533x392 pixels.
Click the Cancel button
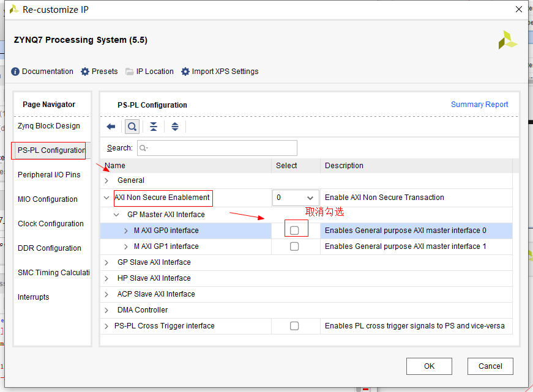(x=490, y=366)
